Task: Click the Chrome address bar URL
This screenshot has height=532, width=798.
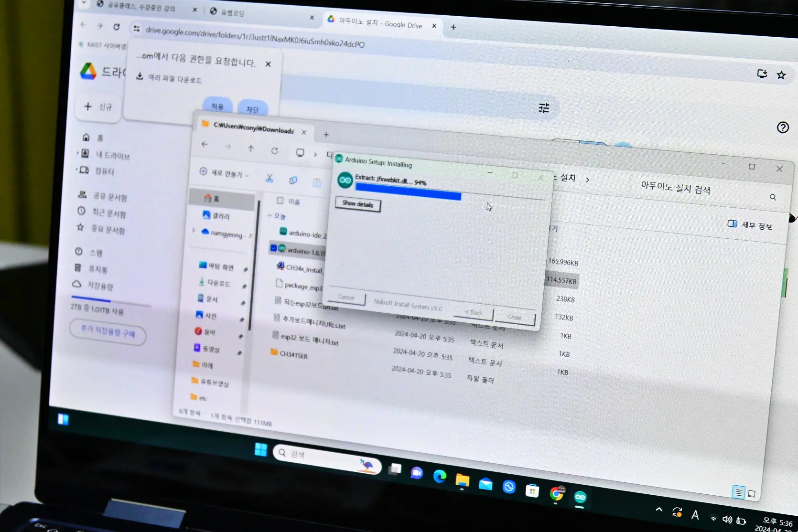Action: (255, 37)
